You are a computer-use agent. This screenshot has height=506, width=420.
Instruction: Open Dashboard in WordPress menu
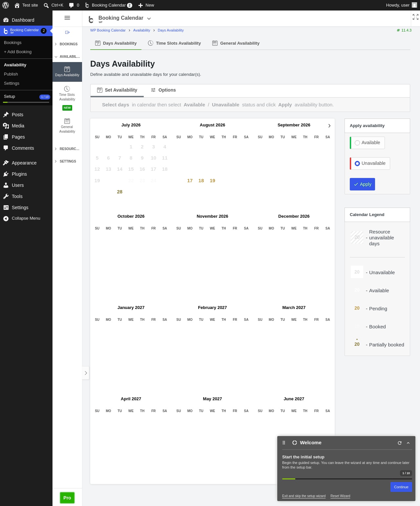tap(26, 20)
